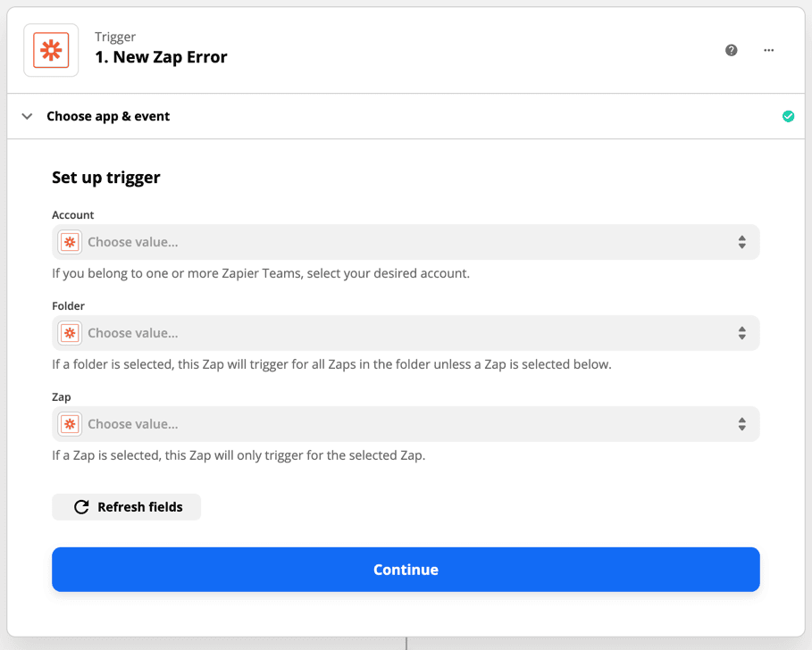Click the green checkmark on Choose app & event

point(788,116)
